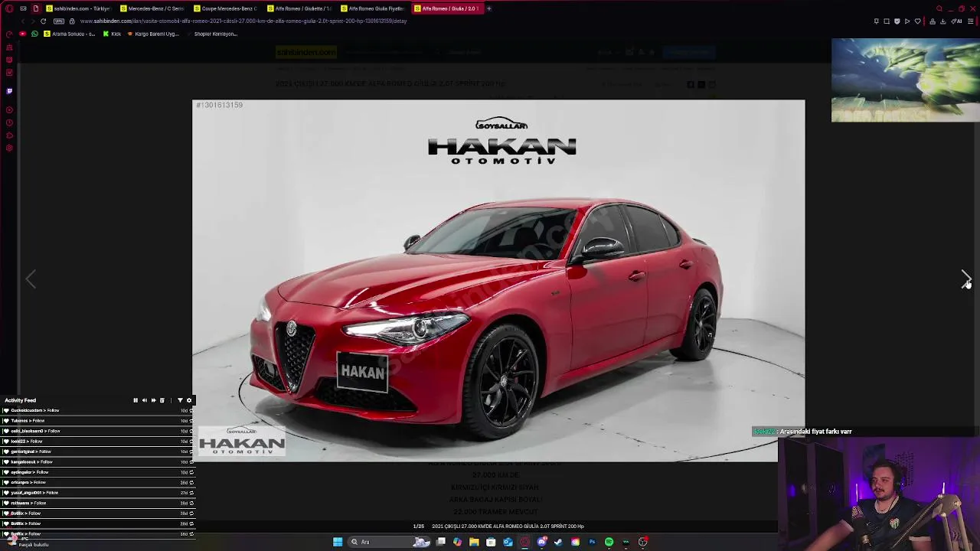Open Activity Feed filter options
Viewport: 980px width, 551px height.
(180, 400)
